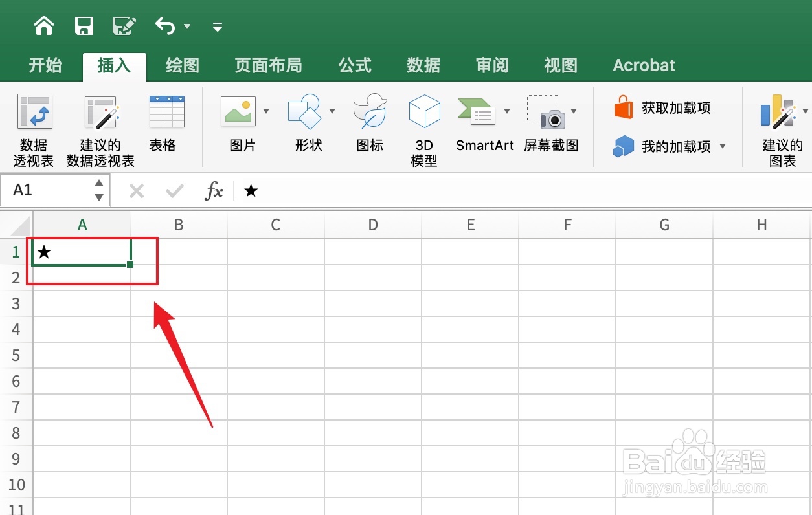Open 我的加载项 add-ins
812x515 pixels.
662,147
